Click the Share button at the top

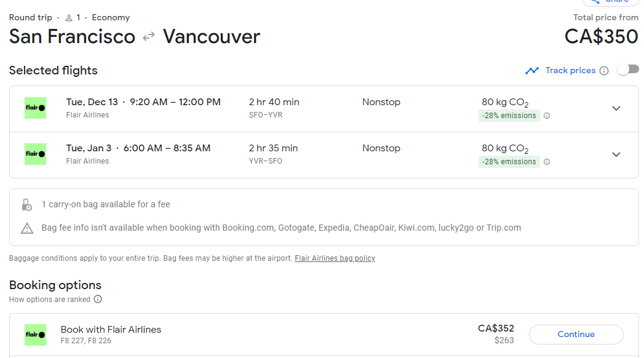click(x=610, y=2)
